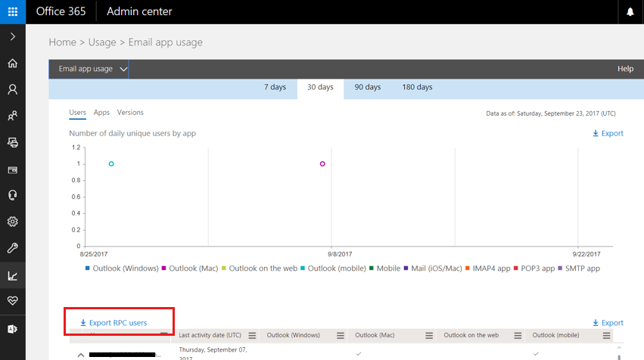Open the Email app usage report dropdown

tap(89, 69)
